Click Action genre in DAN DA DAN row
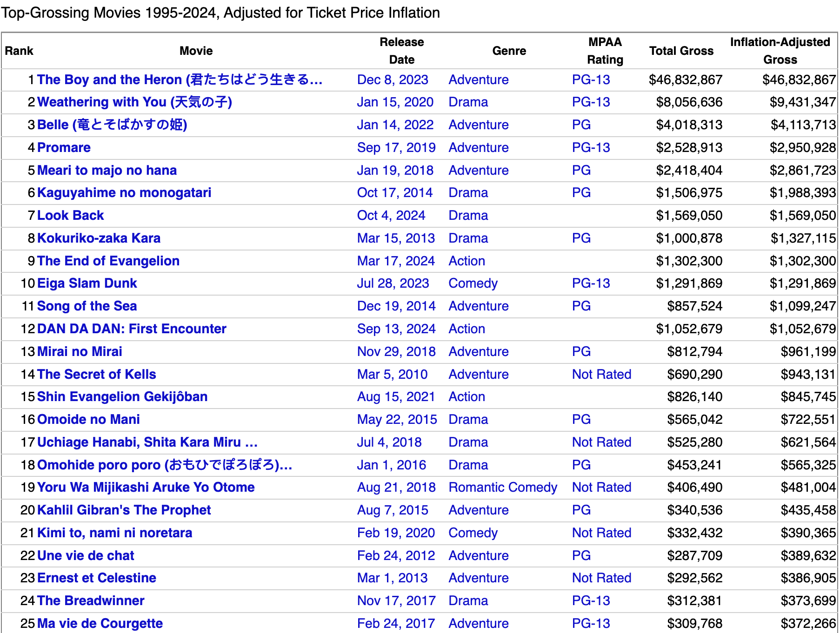Image resolution: width=840 pixels, height=633 pixels. pyautogui.click(x=467, y=329)
